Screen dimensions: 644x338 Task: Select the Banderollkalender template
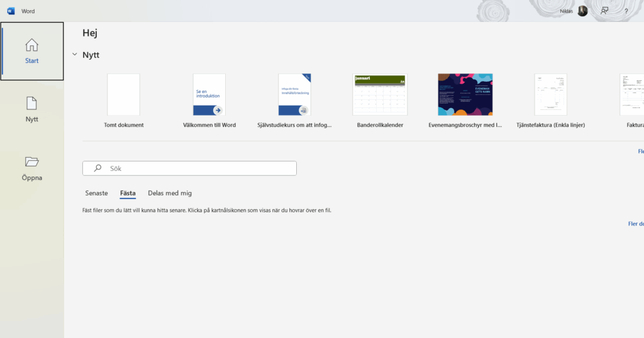pyautogui.click(x=380, y=95)
